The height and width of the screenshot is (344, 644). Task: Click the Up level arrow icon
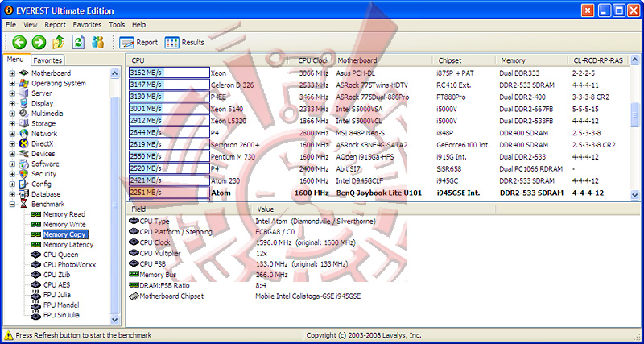[59, 42]
